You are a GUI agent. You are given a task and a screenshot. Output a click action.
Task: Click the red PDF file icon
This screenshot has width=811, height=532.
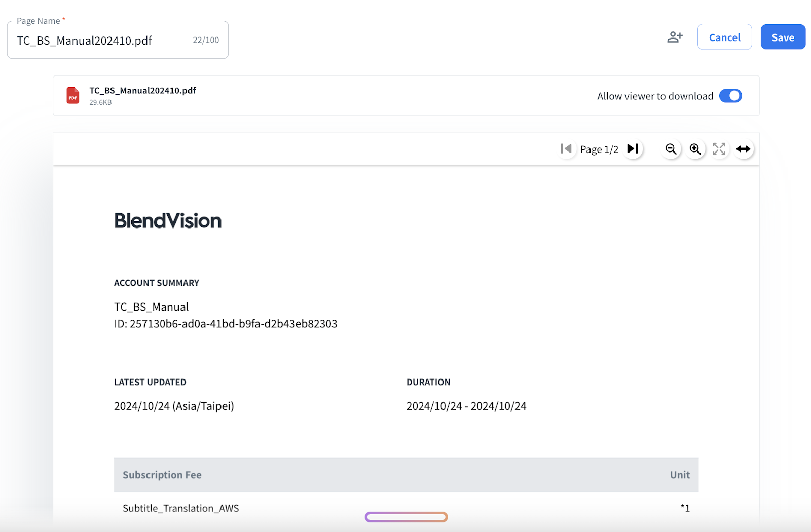point(73,96)
